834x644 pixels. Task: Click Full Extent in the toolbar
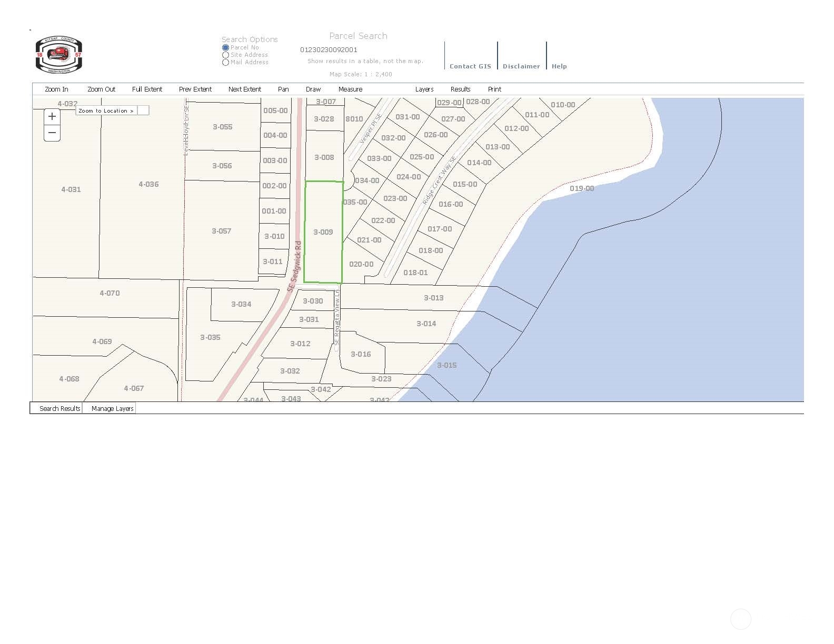click(147, 89)
